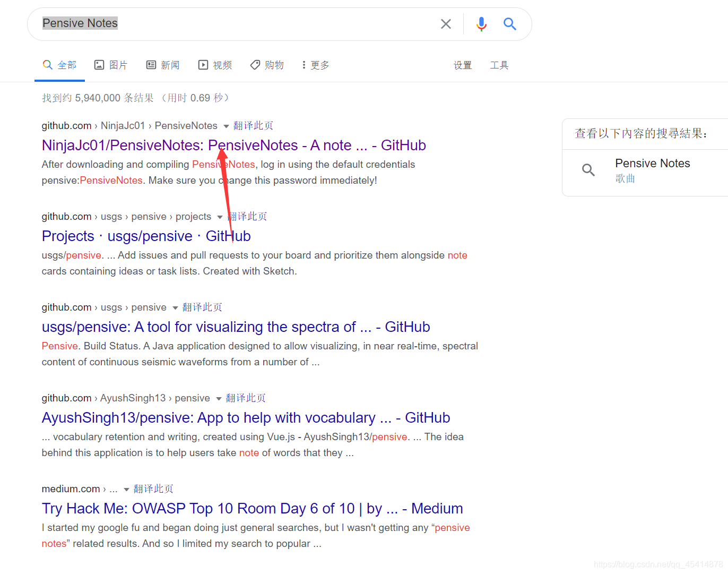Open the Projects · usgs/pensive result
Image resolution: width=728 pixels, height=574 pixels.
tap(146, 236)
